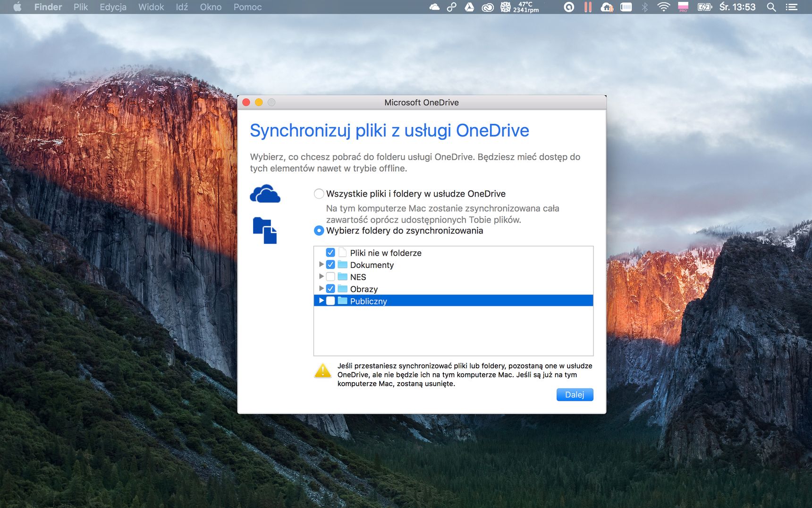Click the fan speed temperature monitor
This screenshot has width=812, height=508.
coord(519,7)
